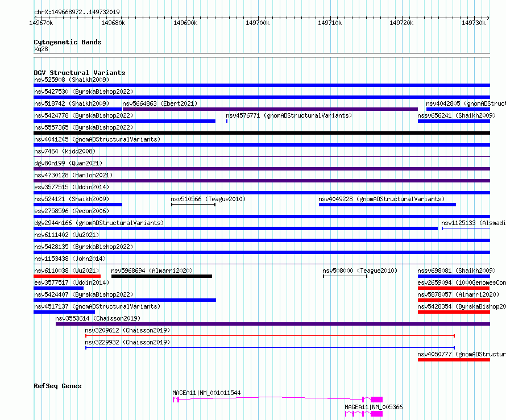Click the large exon of MAGEA11 NM_001011544
506x420 pixels.
pyautogui.click(x=376, y=400)
